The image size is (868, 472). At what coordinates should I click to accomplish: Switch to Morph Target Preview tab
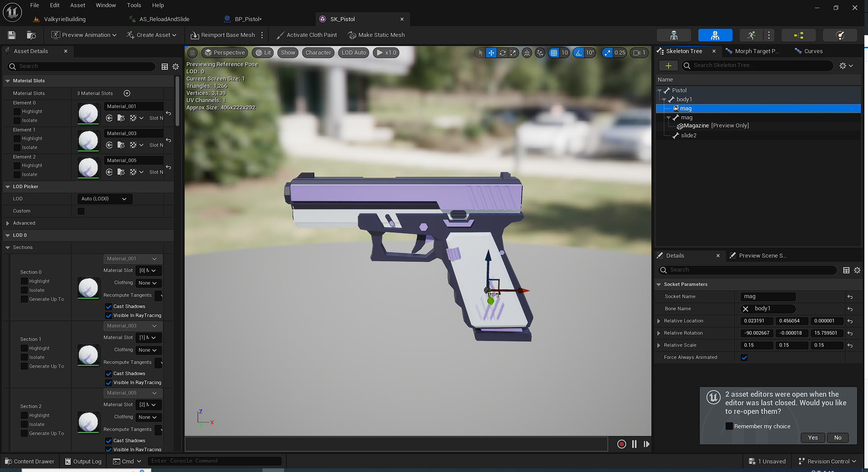pyautogui.click(x=756, y=51)
